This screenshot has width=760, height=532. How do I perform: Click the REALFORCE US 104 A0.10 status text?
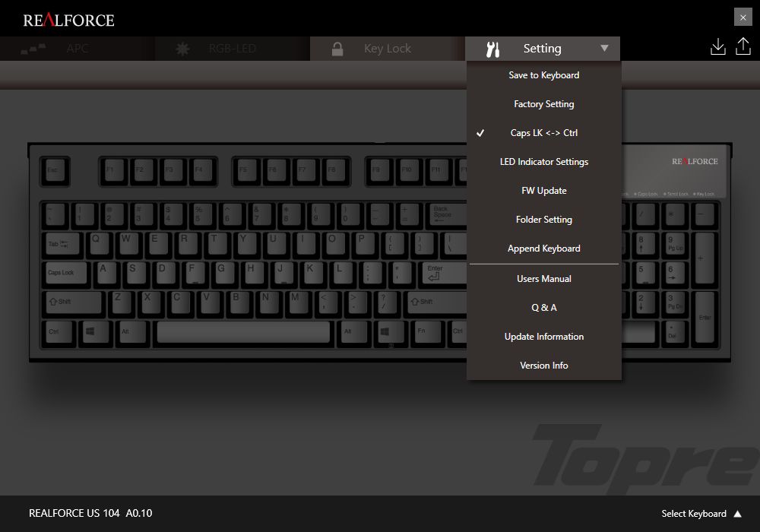coord(90,513)
